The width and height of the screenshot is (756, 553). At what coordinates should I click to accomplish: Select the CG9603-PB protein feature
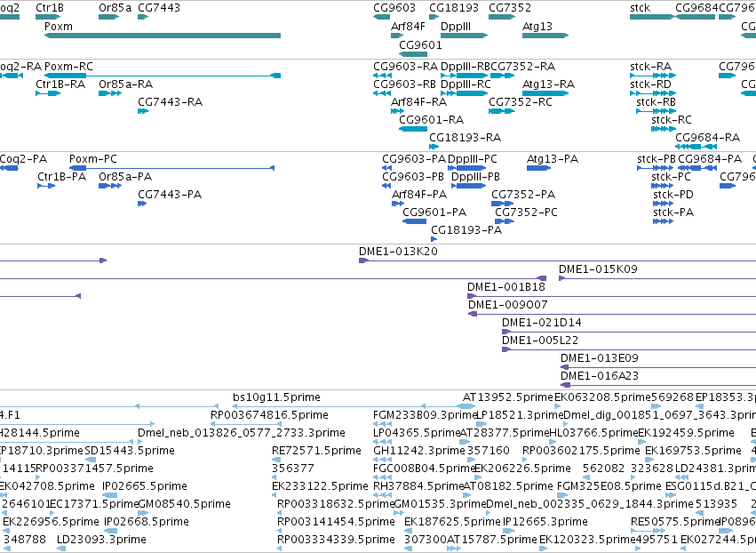[x=386, y=186]
